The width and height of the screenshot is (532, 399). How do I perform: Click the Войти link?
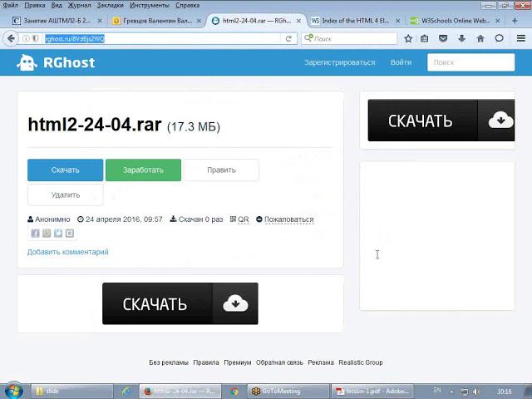(401, 62)
